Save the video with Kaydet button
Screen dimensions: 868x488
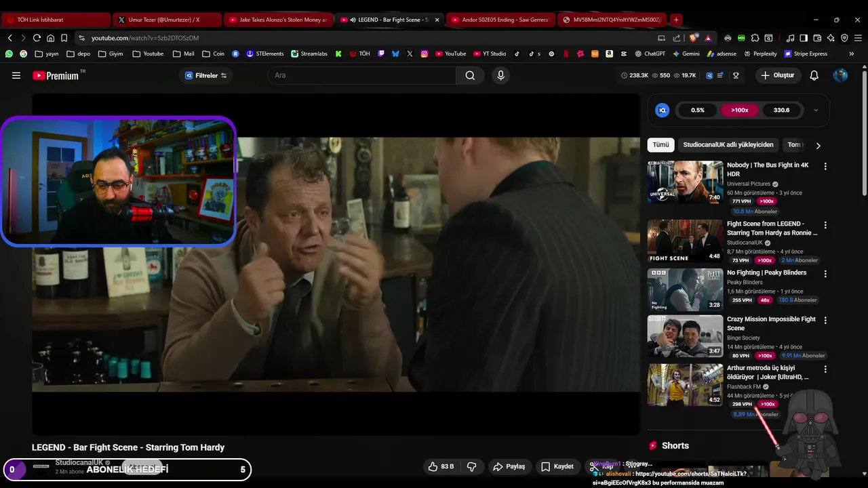pos(557,466)
